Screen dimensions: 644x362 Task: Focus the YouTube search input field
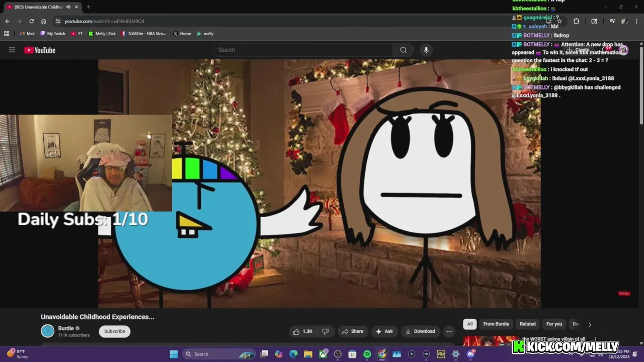tap(303, 50)
